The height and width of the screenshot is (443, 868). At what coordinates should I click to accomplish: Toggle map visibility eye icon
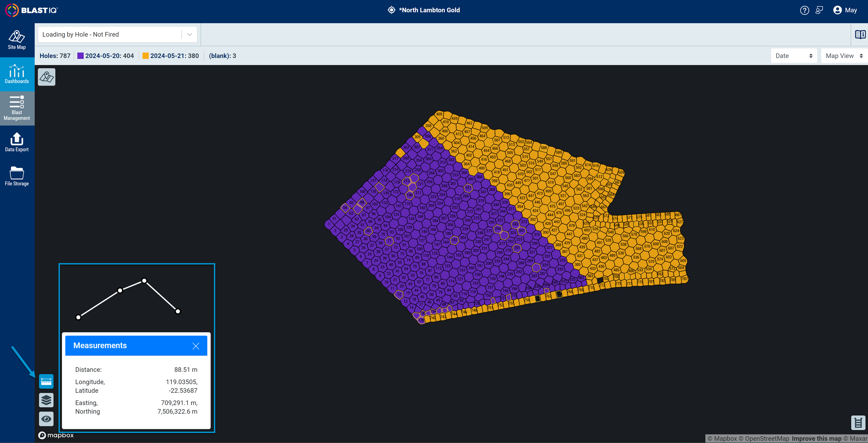46,419
